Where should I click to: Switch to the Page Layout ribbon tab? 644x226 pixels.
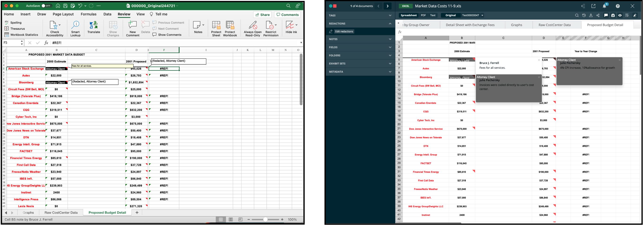tap(63, 14)
